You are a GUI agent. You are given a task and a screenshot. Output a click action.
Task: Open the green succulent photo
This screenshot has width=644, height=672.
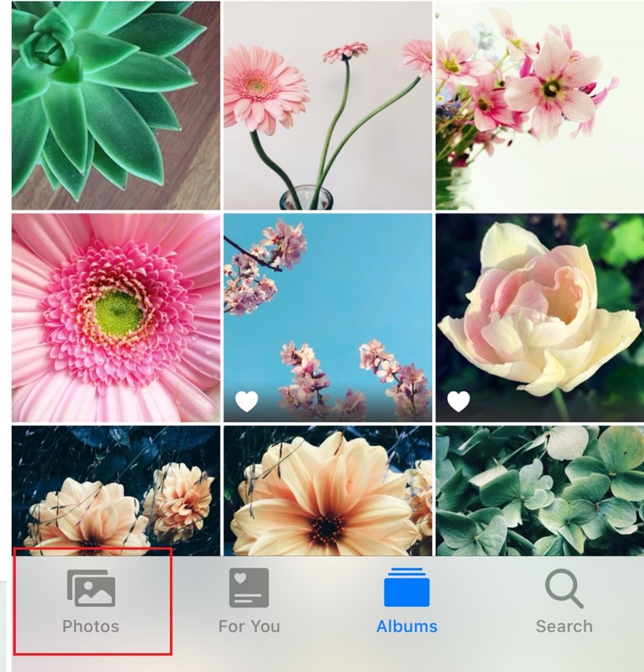point(115,105)
